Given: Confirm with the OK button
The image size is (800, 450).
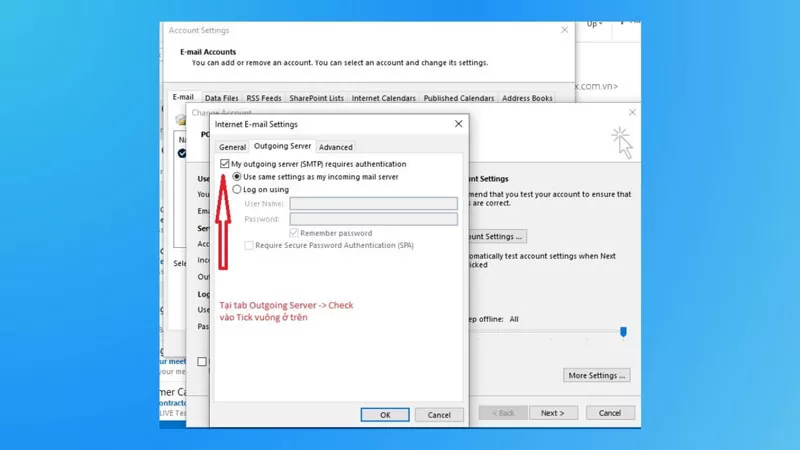Looking at the screenshot, I should (385, 415).
